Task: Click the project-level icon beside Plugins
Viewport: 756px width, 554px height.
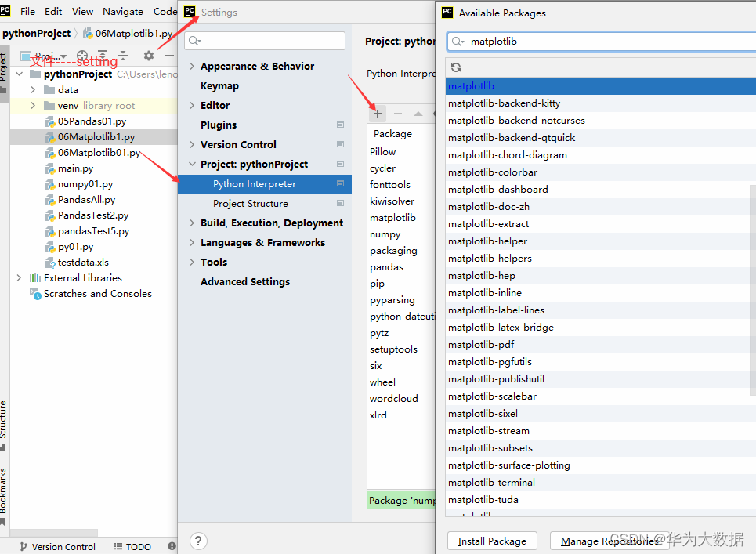Action: point(340,125)
